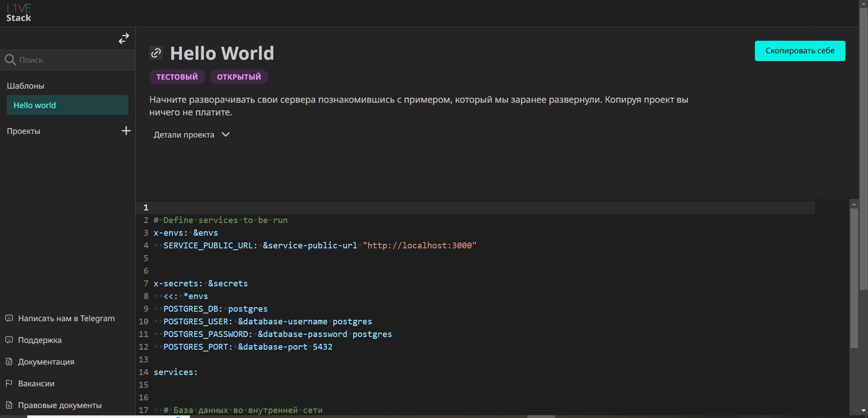Image resolution: width=868 pixels, height=418 pixels.
Task: Add new project with plus icon
Action: tap(126, 131)
